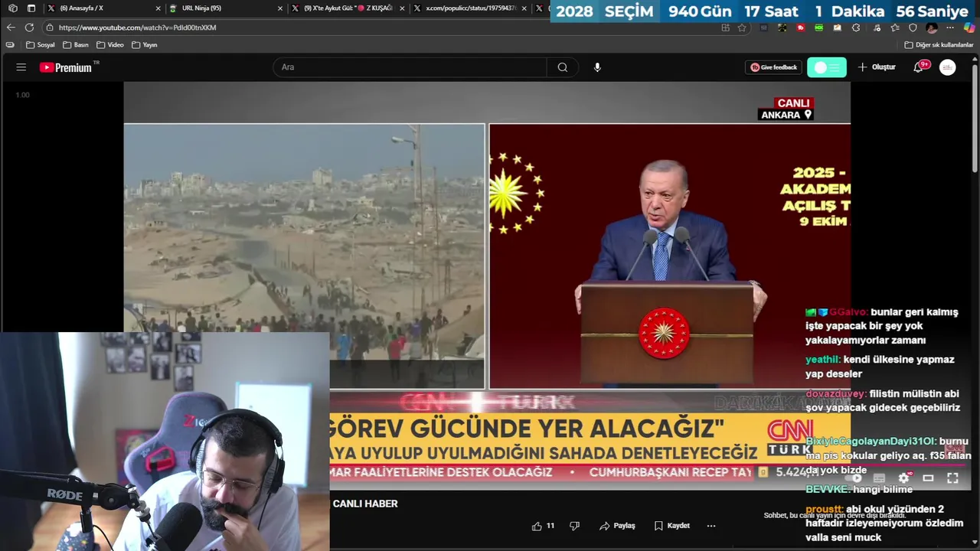980x551 pixels.
Task: Open the music note add extension
Action: [877, 28]
